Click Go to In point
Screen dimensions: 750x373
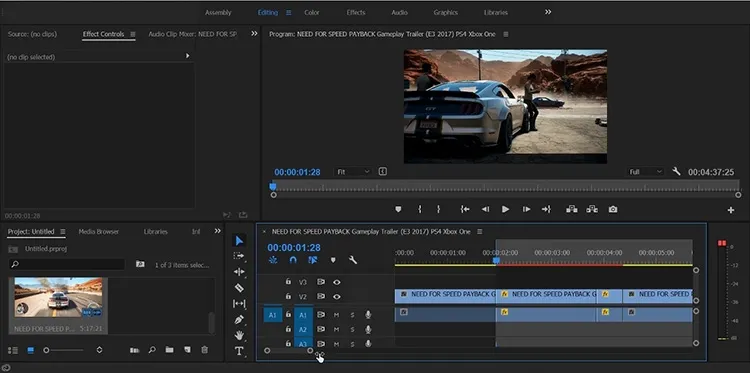click(x=464, y=209)
